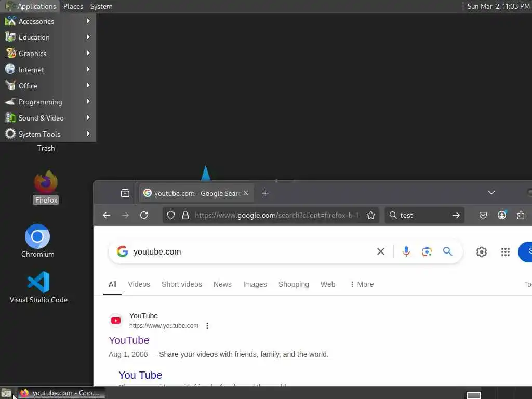Screen dimensions: 532x399
Task: Open the YouTube result options dots
Action: (207, 326)
